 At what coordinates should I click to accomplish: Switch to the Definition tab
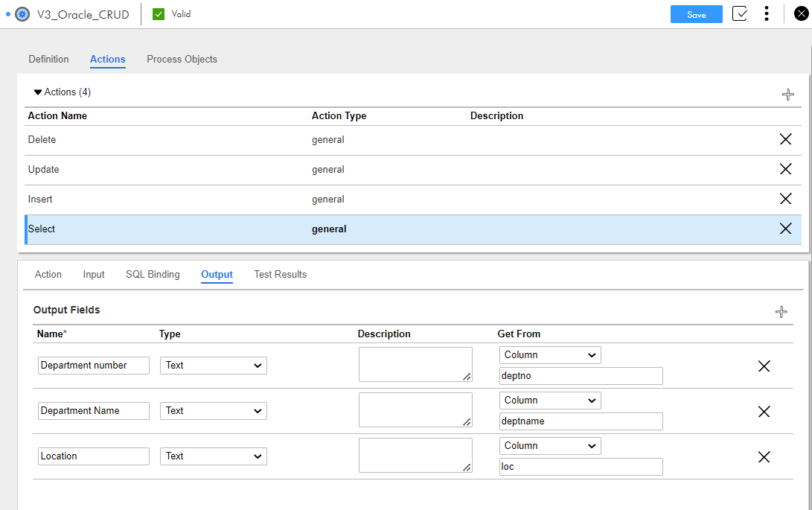[x=48, y=60]
